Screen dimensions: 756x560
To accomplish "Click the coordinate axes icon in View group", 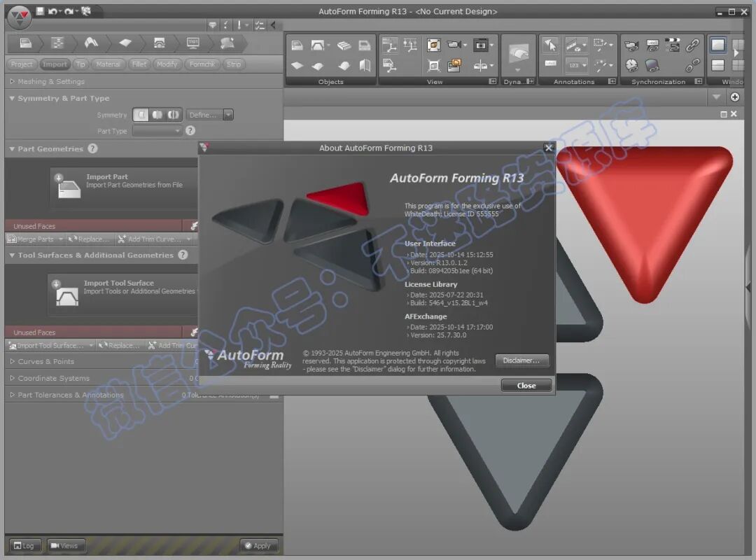I will click(x=390, y=45).
